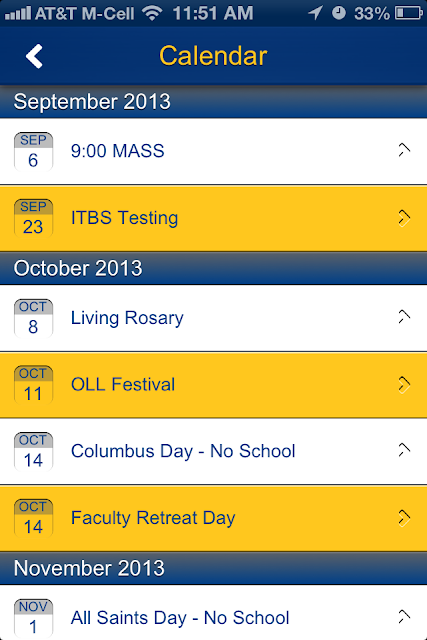Select the November 2013 section header

(x=214, y=568)
